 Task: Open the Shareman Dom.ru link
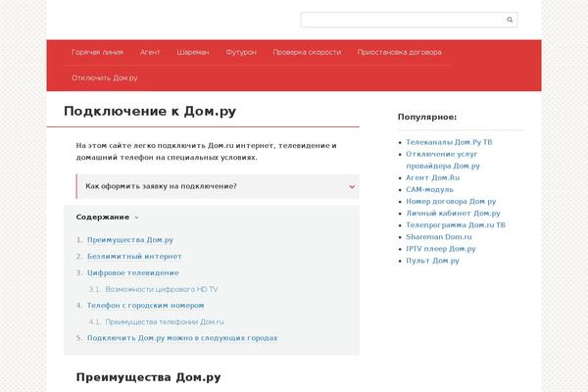(x=439, y=237)
